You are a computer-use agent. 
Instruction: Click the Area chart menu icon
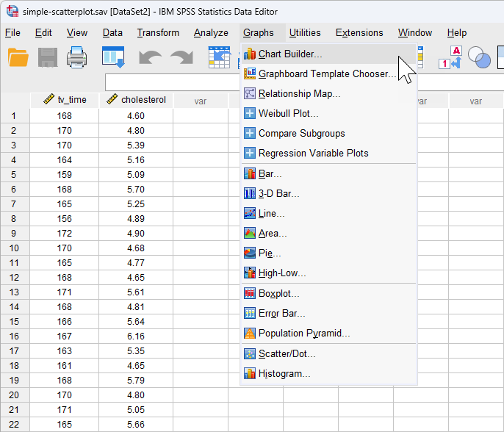pyautogui.click(x=250, y=234)
